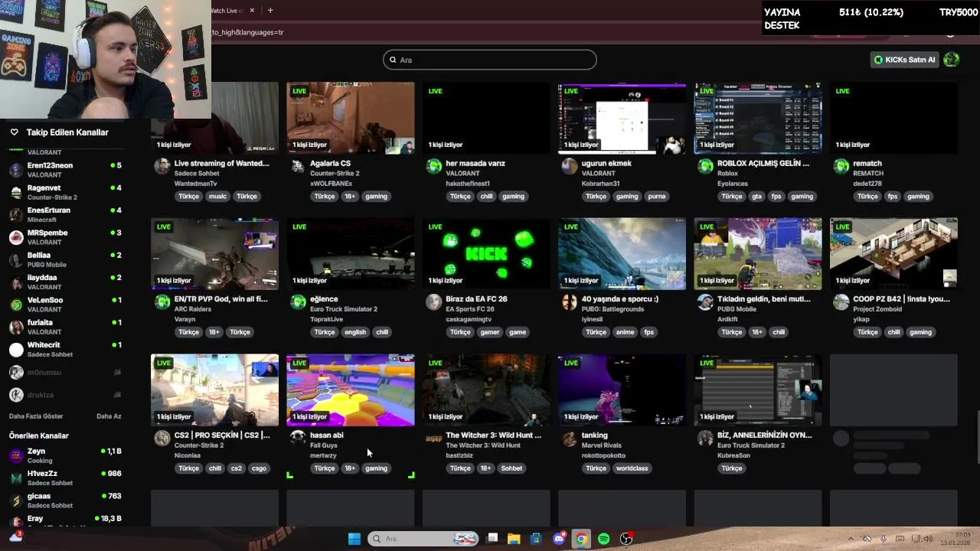Image resolution: width=980 pixels, height=551 pixels.
Task: Open Agalarla CS stream thumbnail
Action: (x=351, y=118)
